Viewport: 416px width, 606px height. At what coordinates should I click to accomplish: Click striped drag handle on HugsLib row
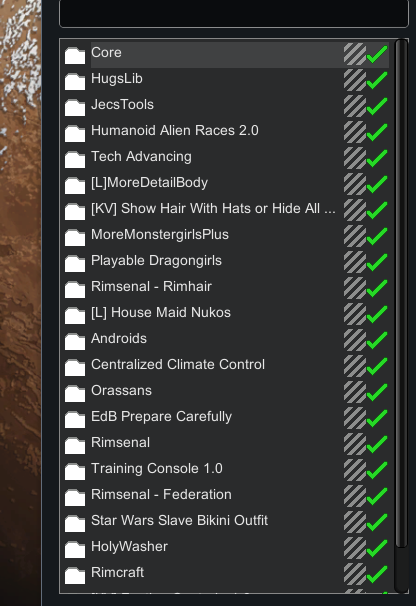coord(355,80)
